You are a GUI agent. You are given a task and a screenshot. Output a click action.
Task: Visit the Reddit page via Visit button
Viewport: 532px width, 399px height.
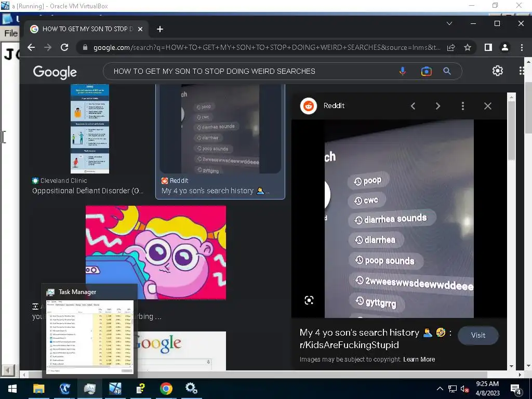click(x=478, y=335)
